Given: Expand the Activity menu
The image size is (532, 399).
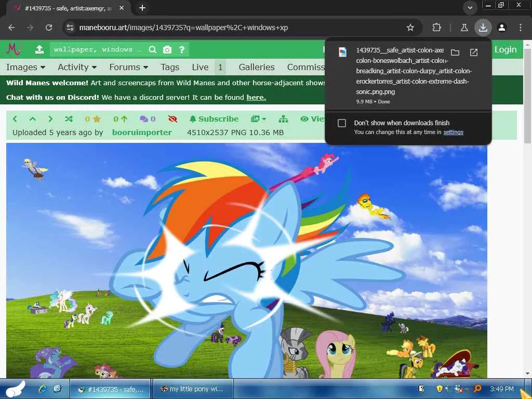Looking at the screenshot, I should (77, 67).
